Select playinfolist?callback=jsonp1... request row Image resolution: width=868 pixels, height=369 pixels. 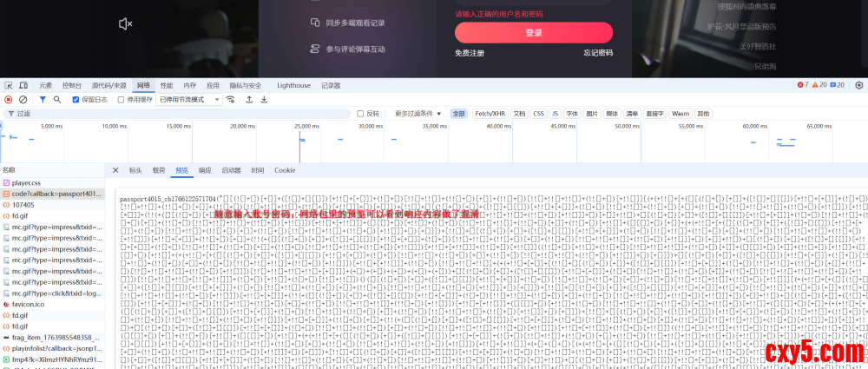pyautogui.click(x=52, y=348)
